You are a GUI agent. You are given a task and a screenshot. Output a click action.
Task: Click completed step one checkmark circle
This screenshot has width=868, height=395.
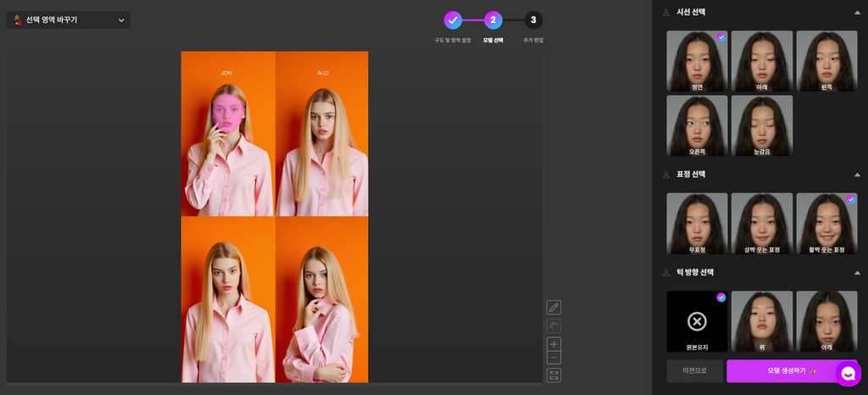click(x=453, y=20)
